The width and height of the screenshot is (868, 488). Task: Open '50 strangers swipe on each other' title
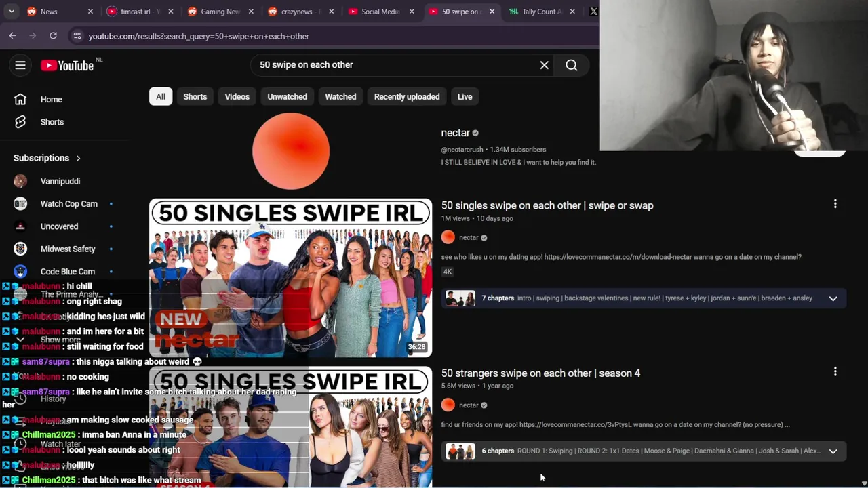click(540, 373)
